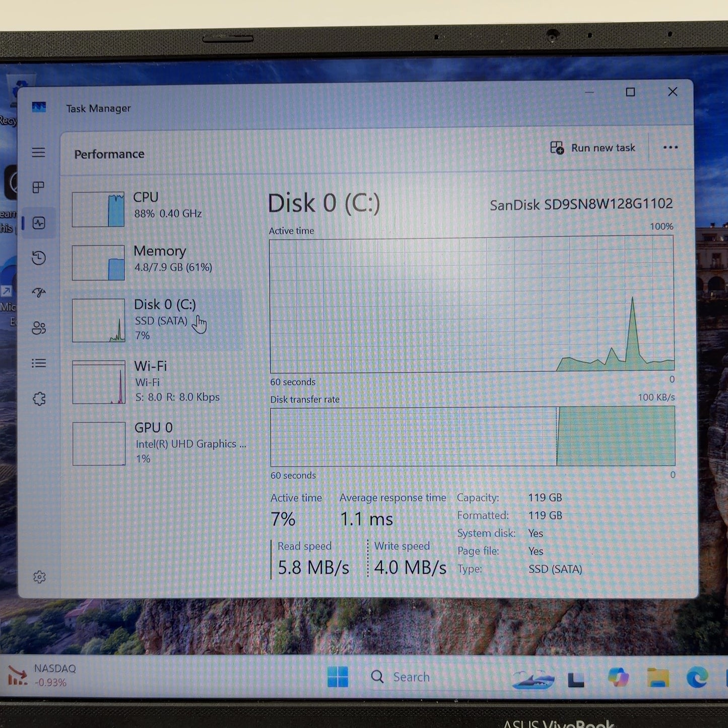Select the Performance page icon in sidebar
The width and height of the screenshot is (728, 728).
tap(39, 223)
